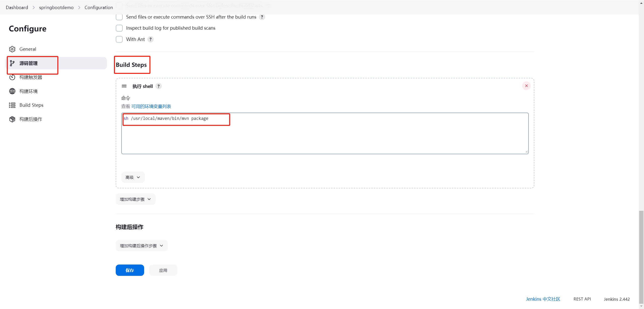Enable Inspect build log checkbox
Screen dimensions: 644x309
[119, 28]
